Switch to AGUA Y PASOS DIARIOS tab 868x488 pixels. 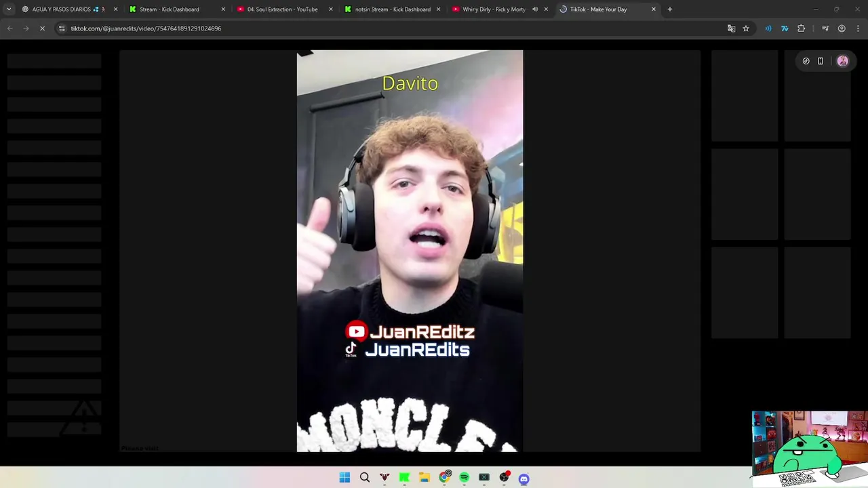coord(68,9)
